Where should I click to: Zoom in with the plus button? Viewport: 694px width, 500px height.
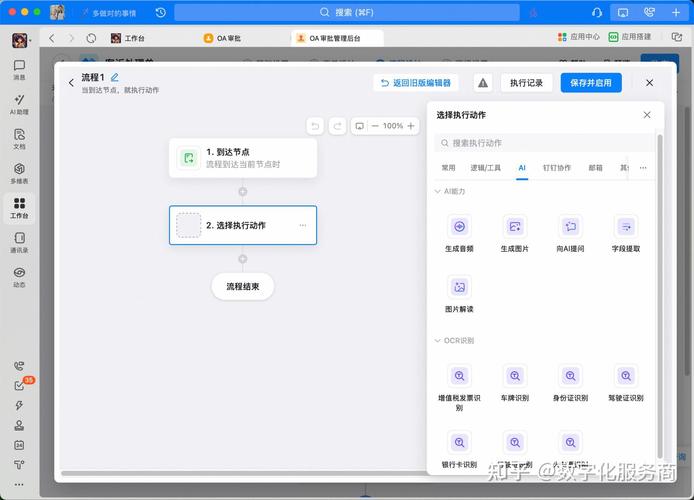[411, 126]
